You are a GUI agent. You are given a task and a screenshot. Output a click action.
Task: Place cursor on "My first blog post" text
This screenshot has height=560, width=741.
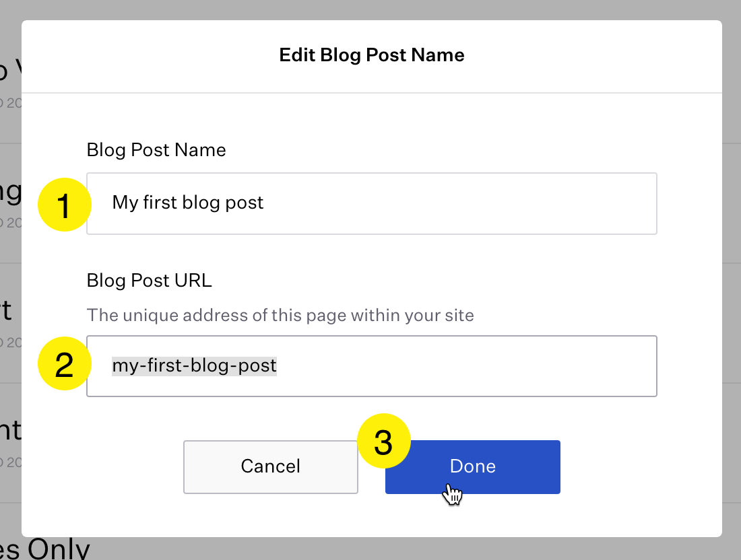pos(188,203)
